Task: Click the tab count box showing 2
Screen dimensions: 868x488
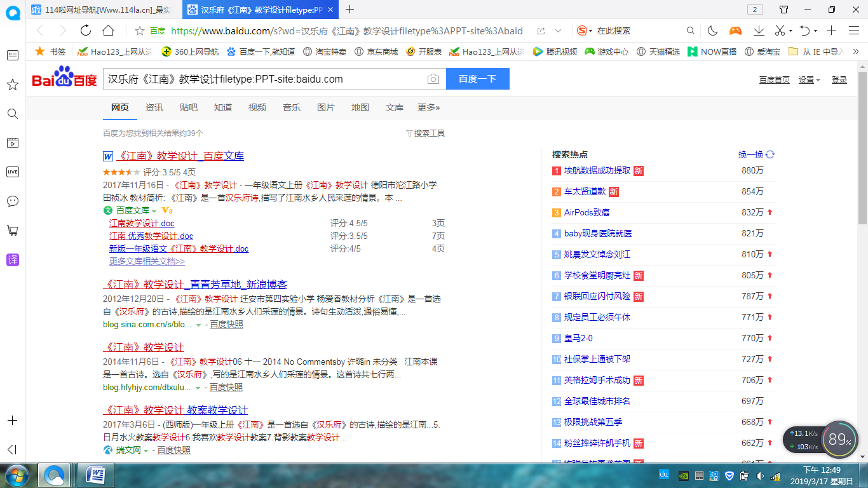Action: pos(755,10)
